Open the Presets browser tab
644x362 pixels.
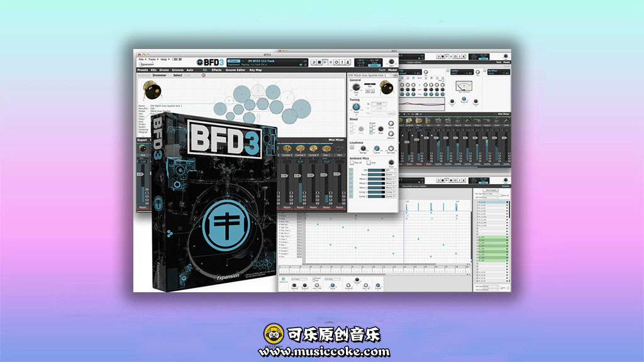click(143, 70)
